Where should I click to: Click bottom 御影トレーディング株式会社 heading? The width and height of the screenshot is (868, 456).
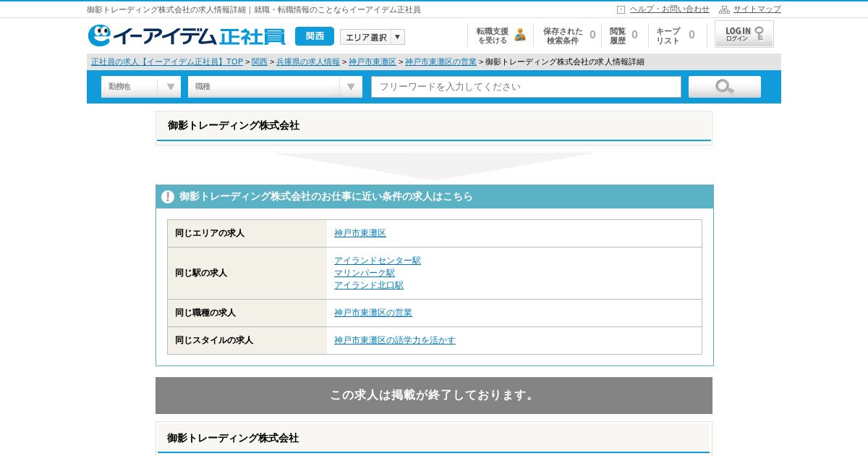pos(233,438)
